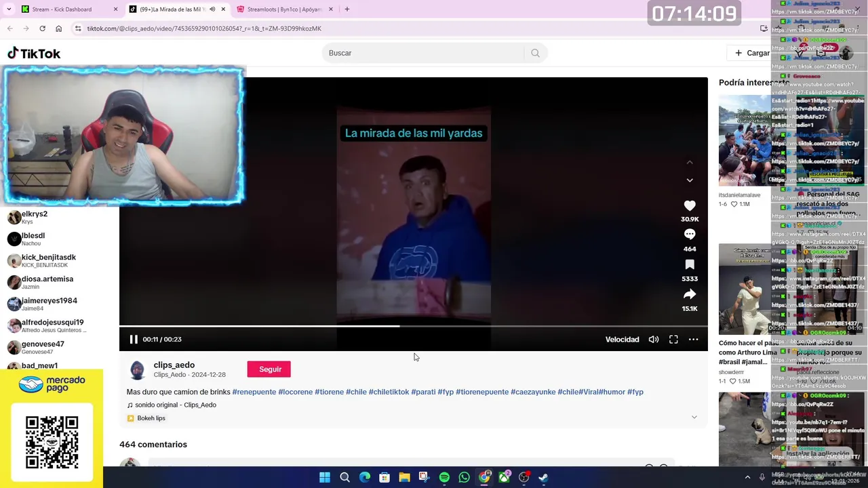Viewport: 868px width, 488px height.
Task: Show hidden system tray icons
Action: click(747, 478)
